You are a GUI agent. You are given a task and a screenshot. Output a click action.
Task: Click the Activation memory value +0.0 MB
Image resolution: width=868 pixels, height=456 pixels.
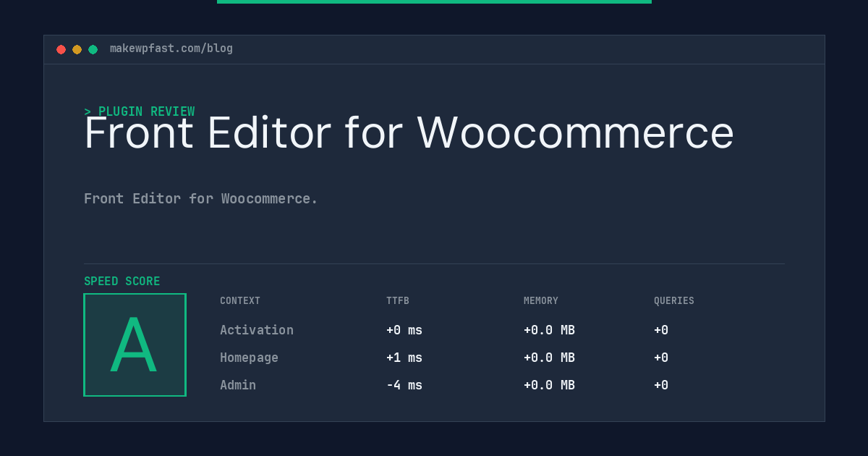coord(550,330)
